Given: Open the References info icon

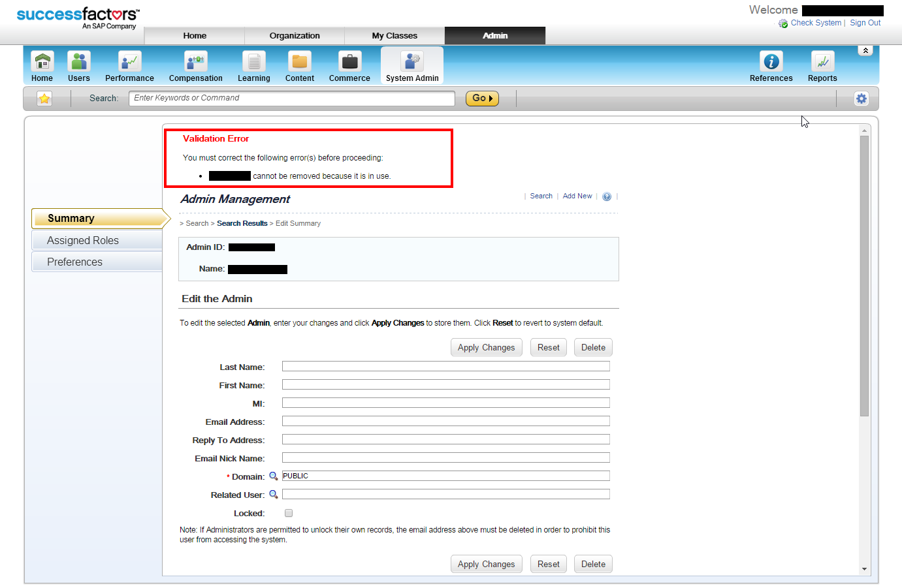Looking at the screenshot, I should coord(771,61).
